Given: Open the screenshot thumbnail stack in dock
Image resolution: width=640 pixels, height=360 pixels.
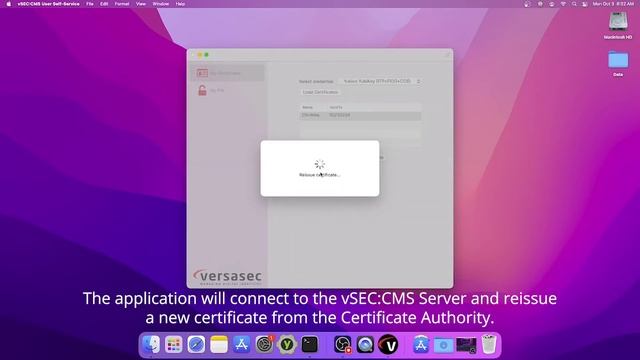Looking at the screenshot, I should coord(466,345).
